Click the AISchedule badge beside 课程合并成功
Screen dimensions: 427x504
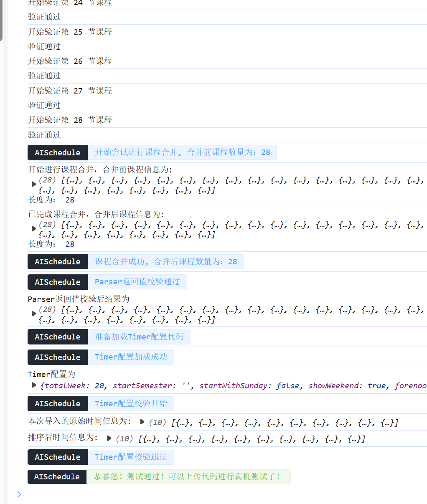[x=57, y=261]
